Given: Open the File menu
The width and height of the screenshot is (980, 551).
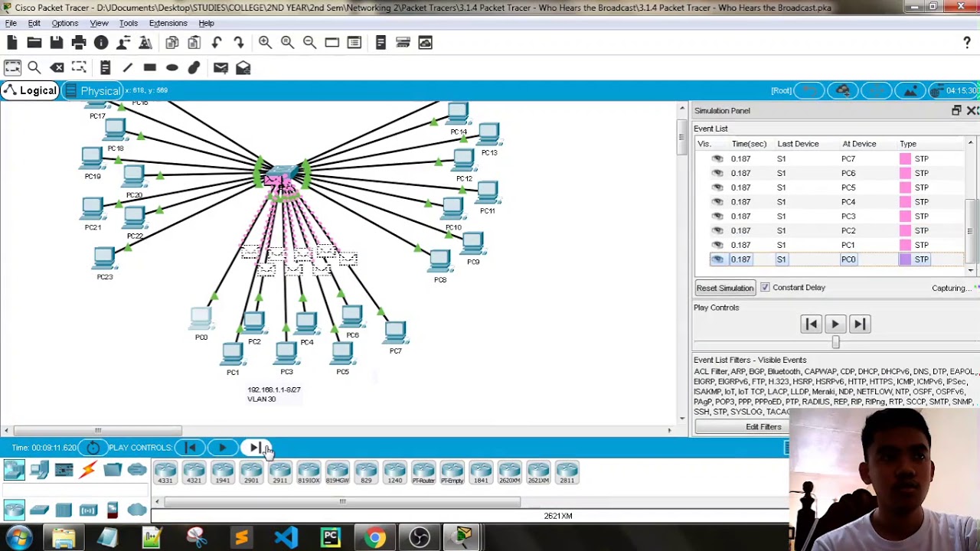Looking at the screenshot, I should click(x=11, y=23).
